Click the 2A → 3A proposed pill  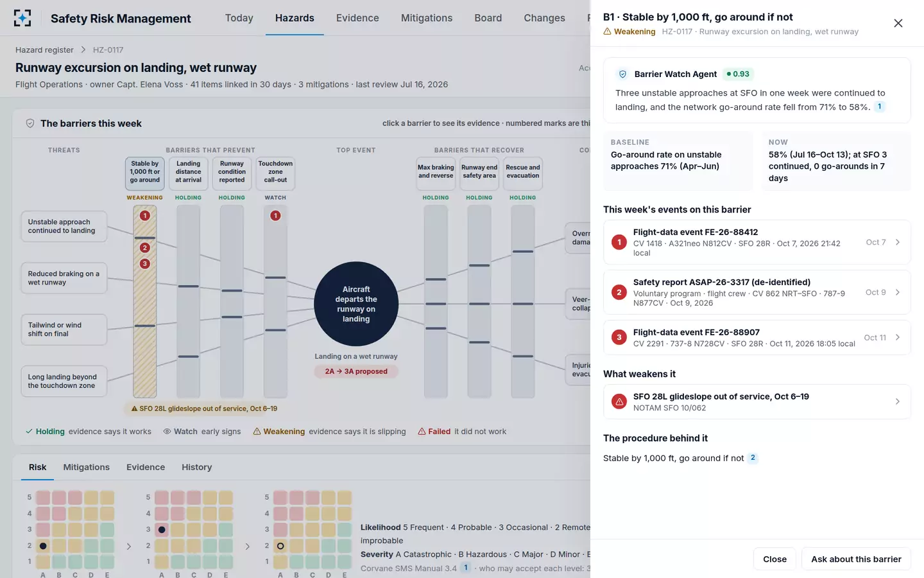pos(356,371)
